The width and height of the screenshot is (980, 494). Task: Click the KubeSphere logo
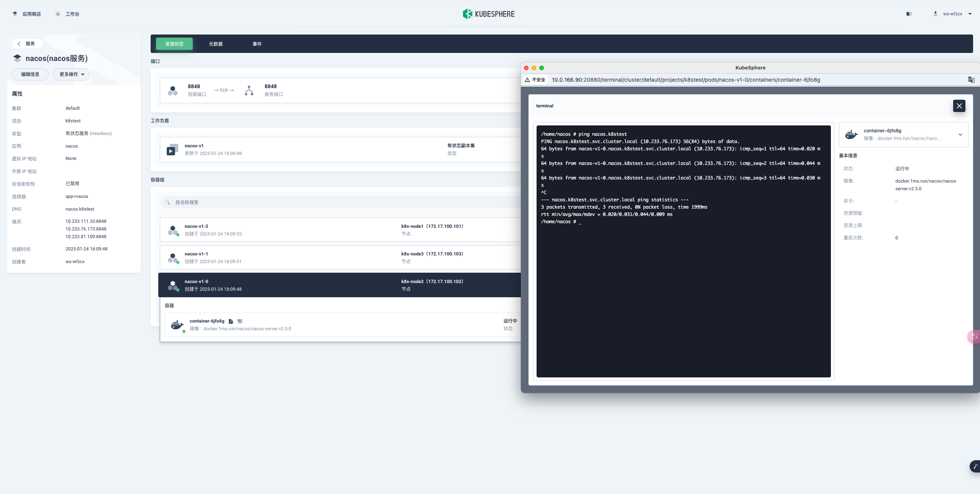click(489, 14)
